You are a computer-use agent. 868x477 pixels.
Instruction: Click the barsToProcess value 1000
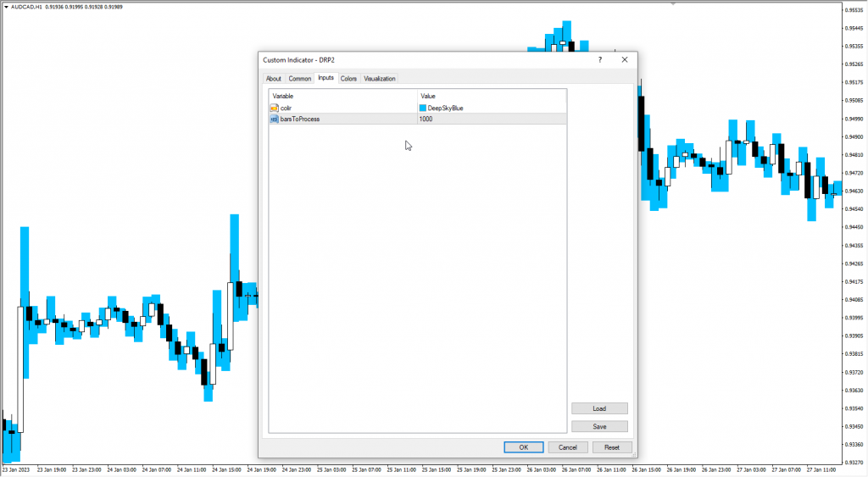tap(426, 119)
